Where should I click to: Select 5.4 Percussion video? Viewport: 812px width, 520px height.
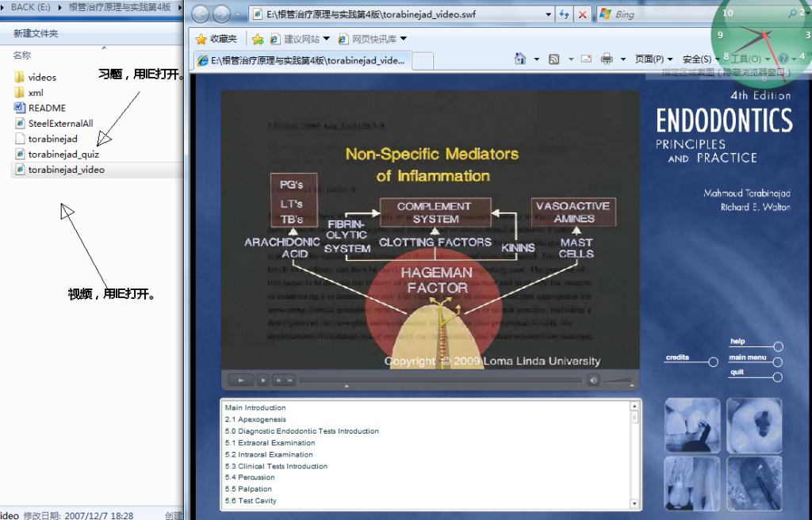pyautogui.click(x=250, y=477)
